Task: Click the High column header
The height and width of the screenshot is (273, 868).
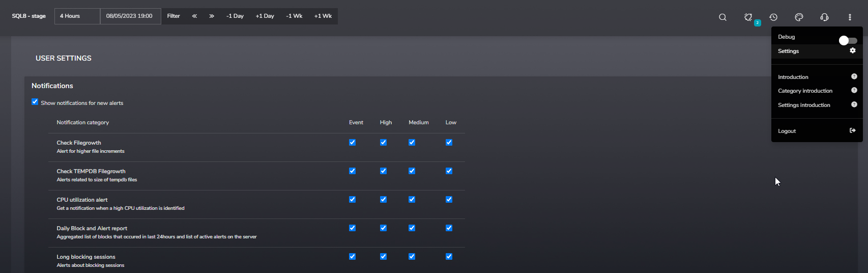Action: (386, 122)
